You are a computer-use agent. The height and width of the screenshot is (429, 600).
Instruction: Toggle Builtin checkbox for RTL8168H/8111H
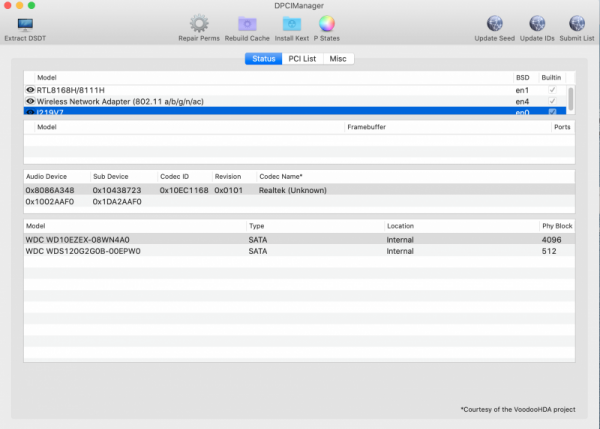click(x=551, y=90)
